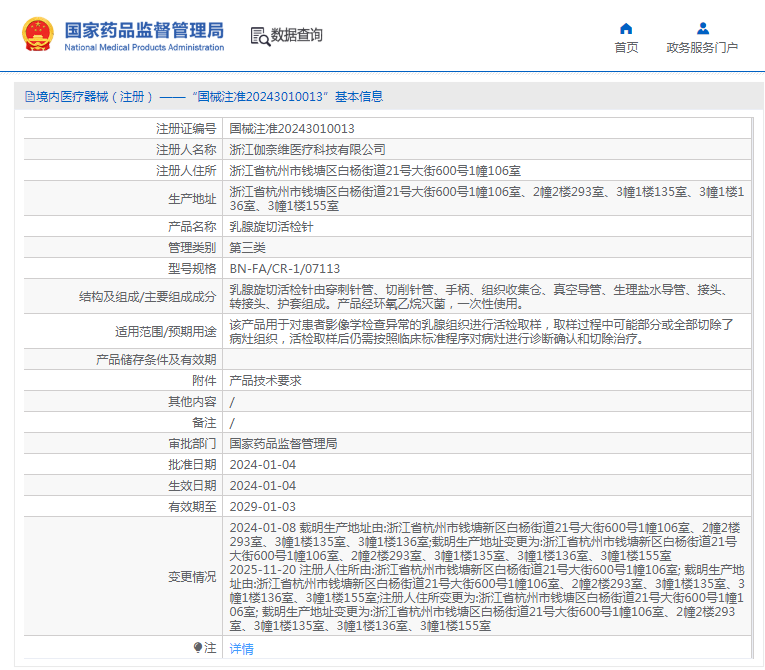
Task: Click 境内医疗器械（注册） breadcrumb text
Action: click(x=95, y=97)
